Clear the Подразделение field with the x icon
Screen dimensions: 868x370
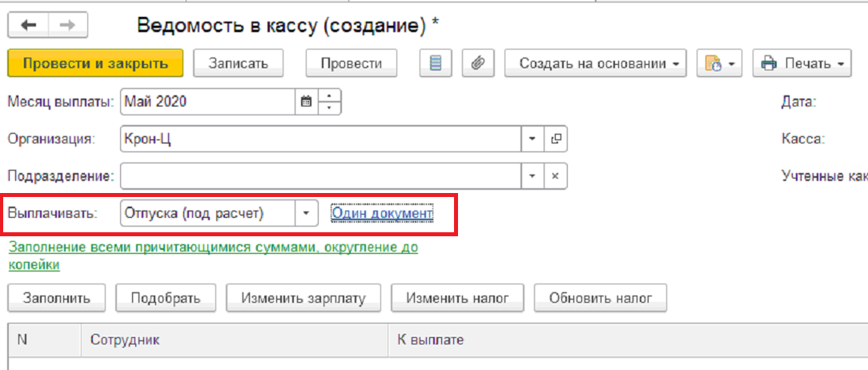[x=556, y=176]
